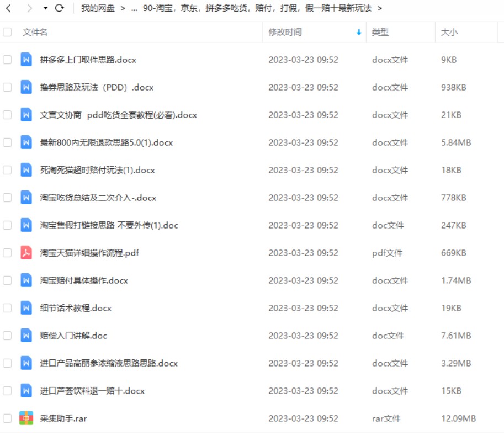Click the Word icon of 最新800内无限退款思路5.0(1).docx
Image resolution: width=504 pixels, height=446 pixels.
26,142
